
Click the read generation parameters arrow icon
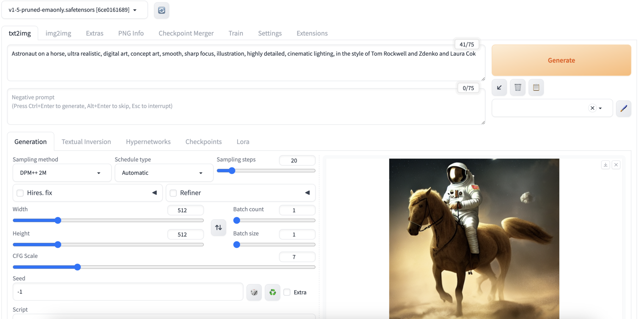coord(499,87)
